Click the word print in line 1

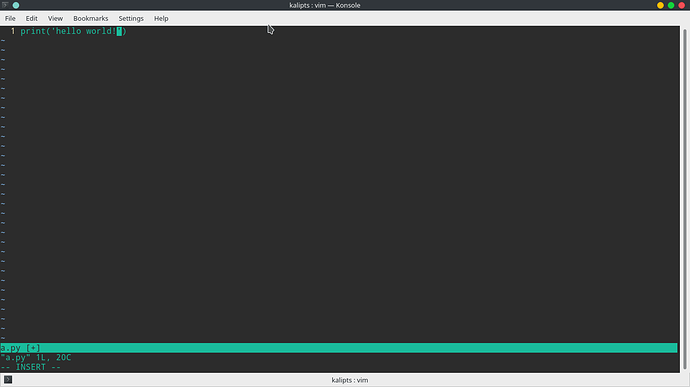point(33,31)
